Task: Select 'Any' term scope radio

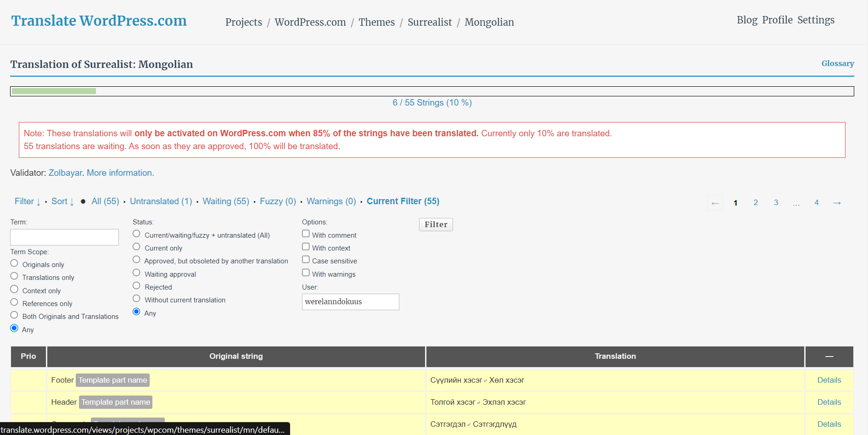Action: click(14, 329)
